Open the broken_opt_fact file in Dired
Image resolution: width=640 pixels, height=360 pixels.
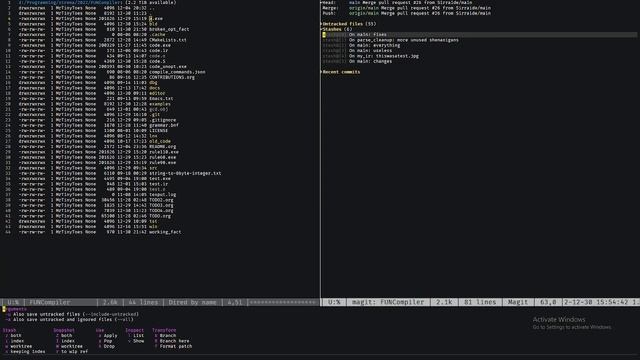169,29
